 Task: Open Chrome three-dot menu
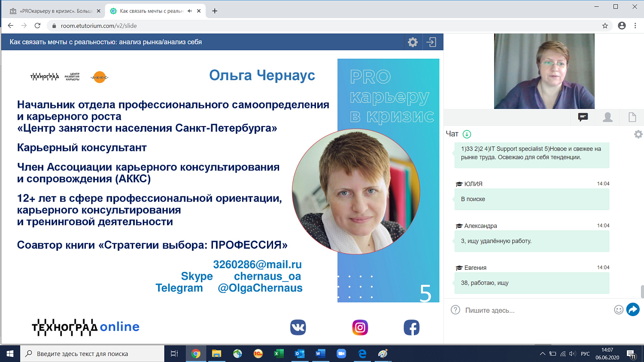635,26
